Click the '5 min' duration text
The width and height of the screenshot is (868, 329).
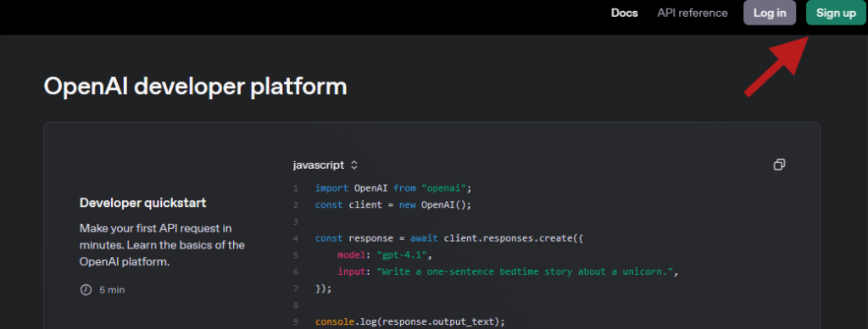112,290
